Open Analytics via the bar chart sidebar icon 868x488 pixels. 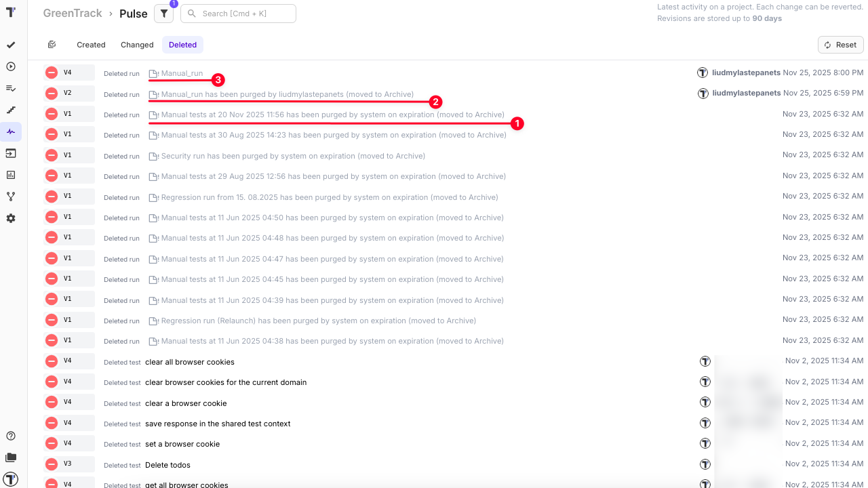point(11,175)
